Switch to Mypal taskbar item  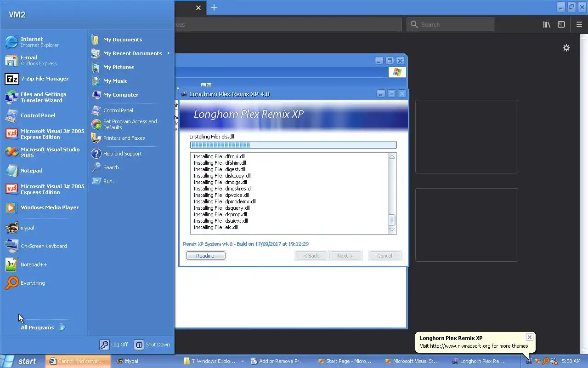[145, 361]
